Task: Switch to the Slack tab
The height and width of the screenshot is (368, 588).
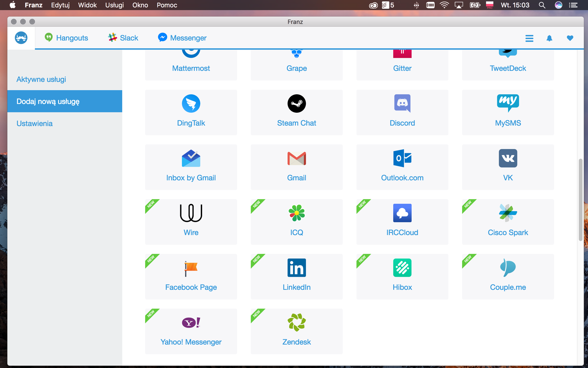Action: click(x=123, y=38)
